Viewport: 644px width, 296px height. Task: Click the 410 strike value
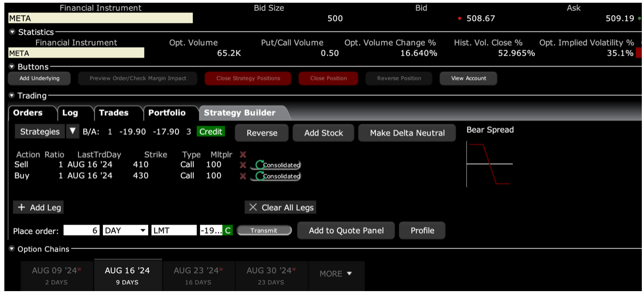coord(141,165)
